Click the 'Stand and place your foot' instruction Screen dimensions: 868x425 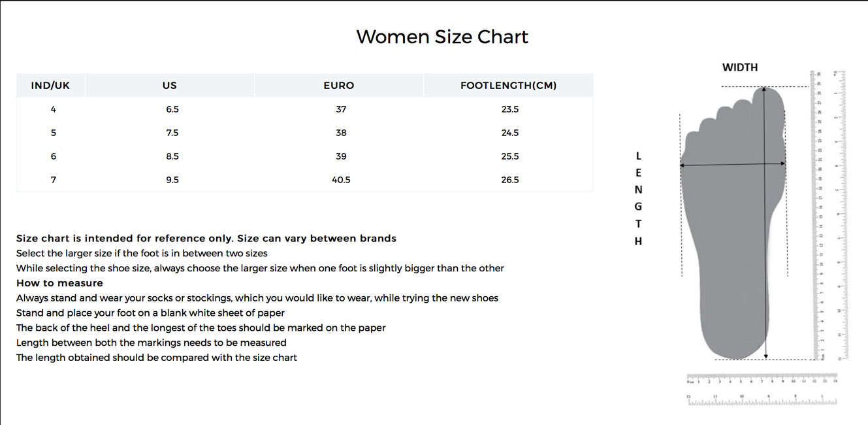[x=150, y=313]
